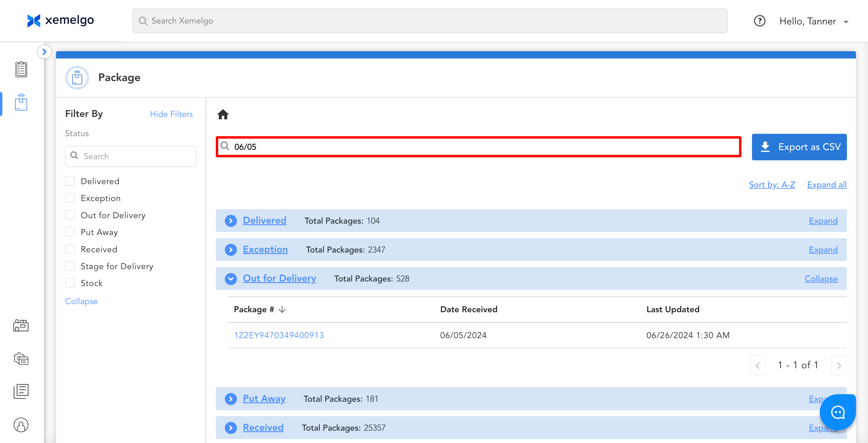Enable the Out for Delivery filter
This screenshot has width=868, height=443.
pos(70,215)
